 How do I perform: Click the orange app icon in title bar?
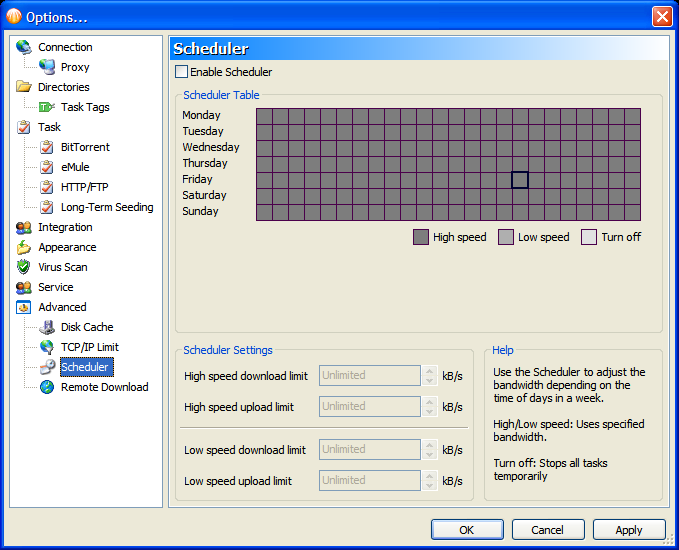(x=14, y=17)
